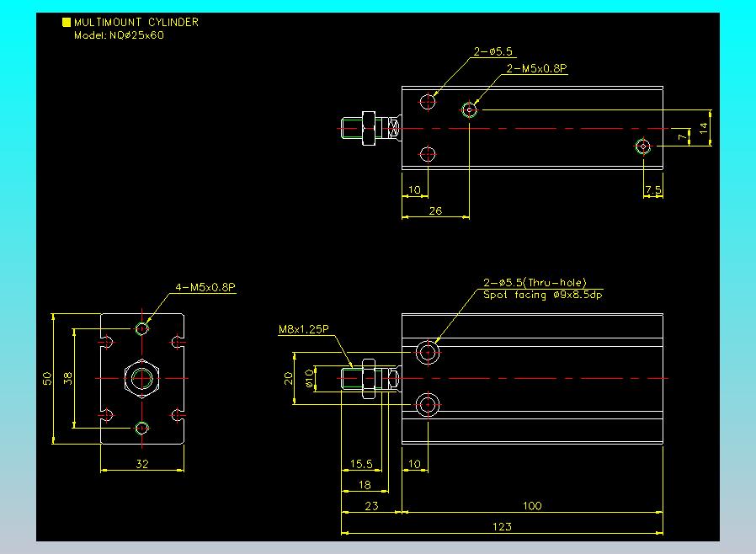Click the 'Spot facing ø9x8.5dp' note
This screenshot has width=756, height=554.
pos(543,295)
